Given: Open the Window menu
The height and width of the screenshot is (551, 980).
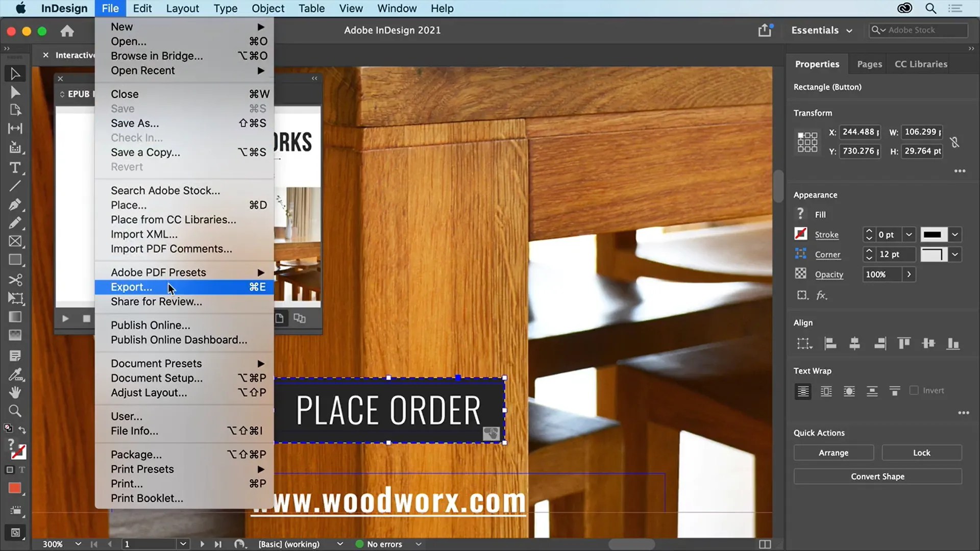Looking at the screenshot, I should (x=397, y=8).
